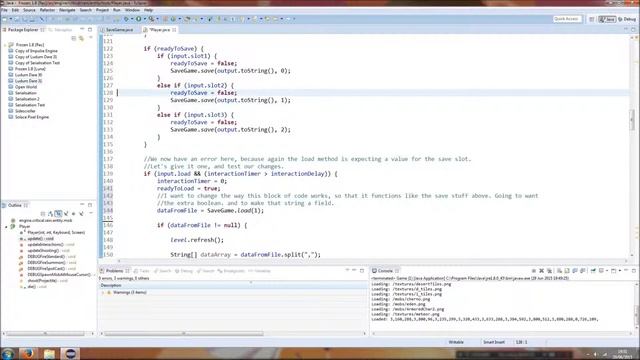The image size is (640, 360).
Task: Expand the Frozen 1.8 [Rec] project
Action: coord(5,45)
